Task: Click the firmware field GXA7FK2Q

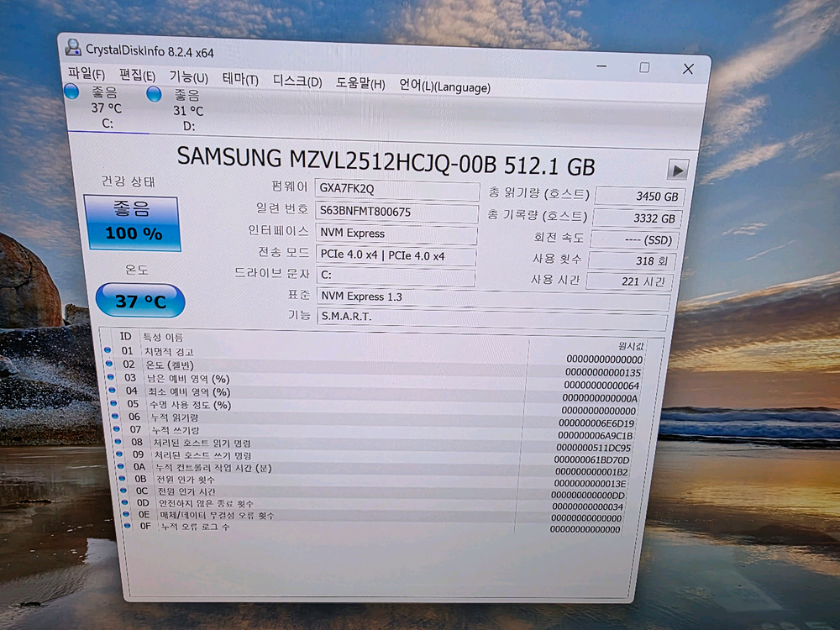Action: coord(397,190)
